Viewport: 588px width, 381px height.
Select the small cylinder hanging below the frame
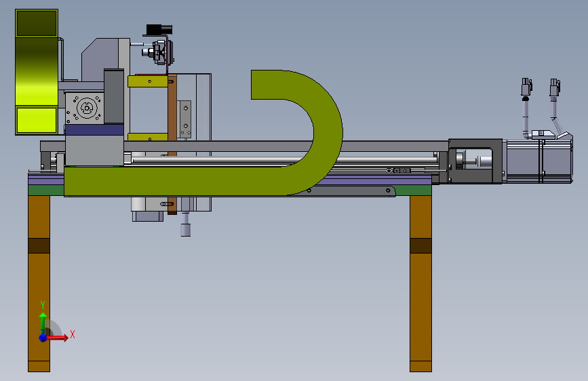point(186,230)
